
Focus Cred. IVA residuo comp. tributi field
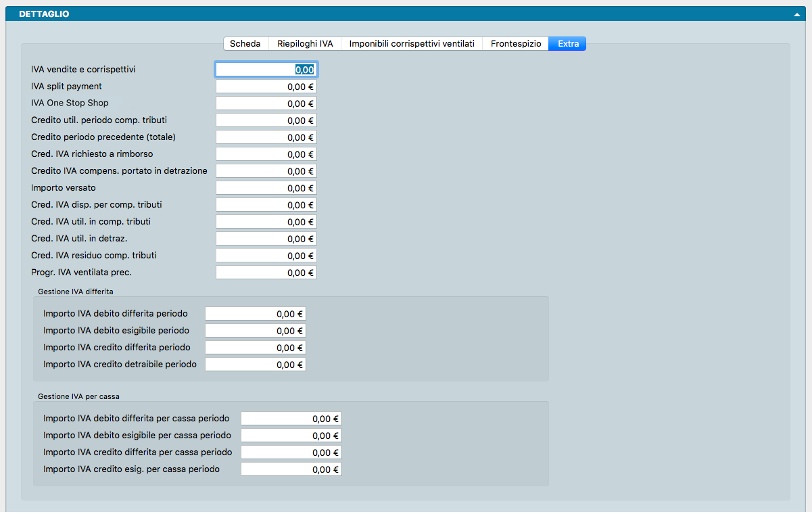[266, 256]
